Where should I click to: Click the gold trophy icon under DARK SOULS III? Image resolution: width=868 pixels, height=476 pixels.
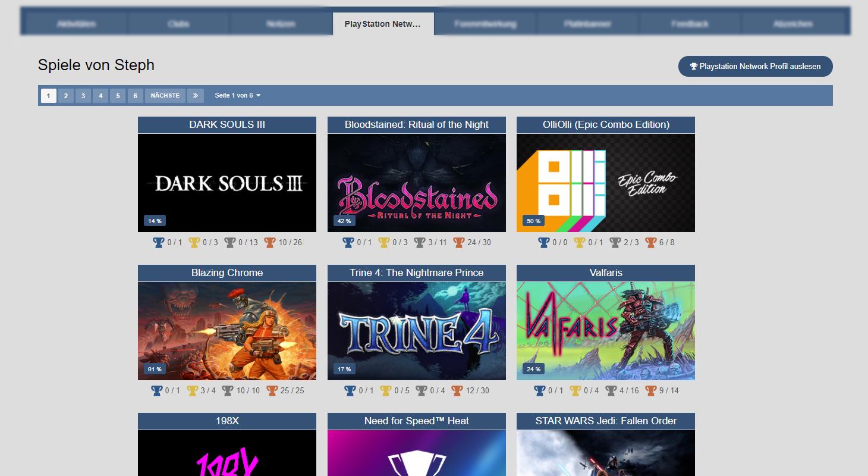(194, 242)
